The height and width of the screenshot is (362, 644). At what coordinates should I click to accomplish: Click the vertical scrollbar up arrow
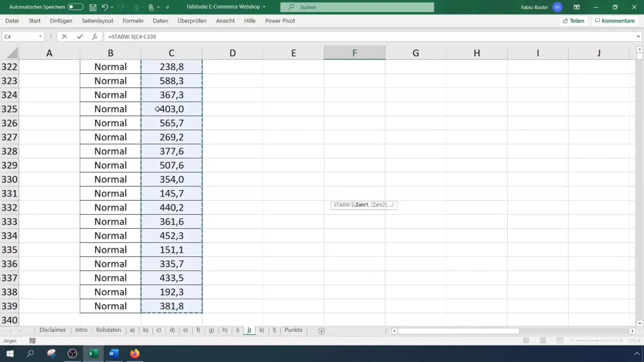(x=639, y=49)
